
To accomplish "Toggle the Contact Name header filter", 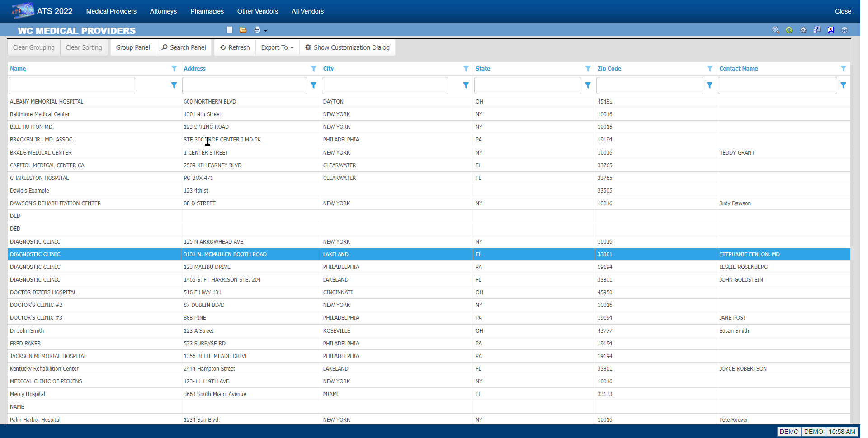I will [843, 69].
